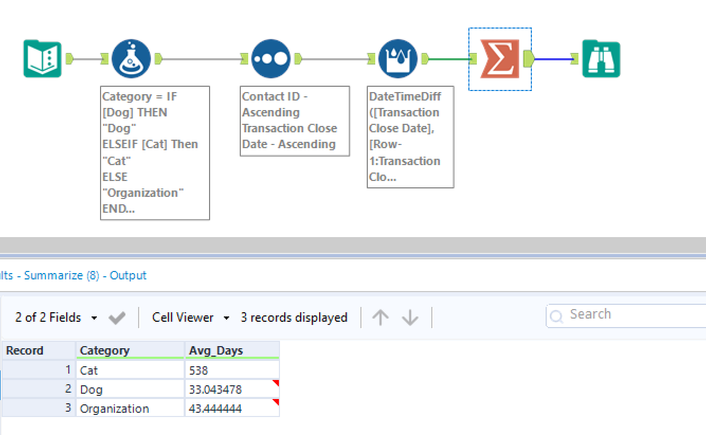This screenshot has width=706, height=435.
Task: Expand the '2 of 2 Fields' dropdown
Action: click(x=57, y=318)
